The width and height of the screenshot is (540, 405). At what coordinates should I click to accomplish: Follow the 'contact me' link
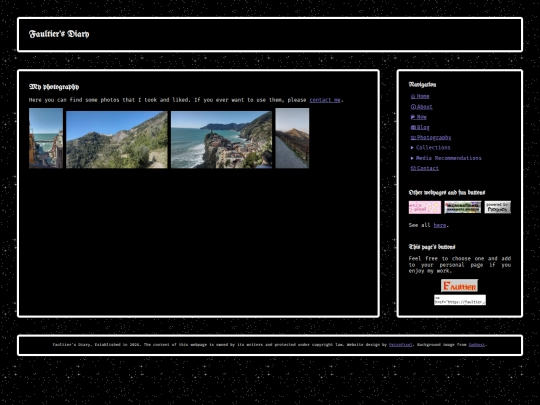tap(325, 100)
